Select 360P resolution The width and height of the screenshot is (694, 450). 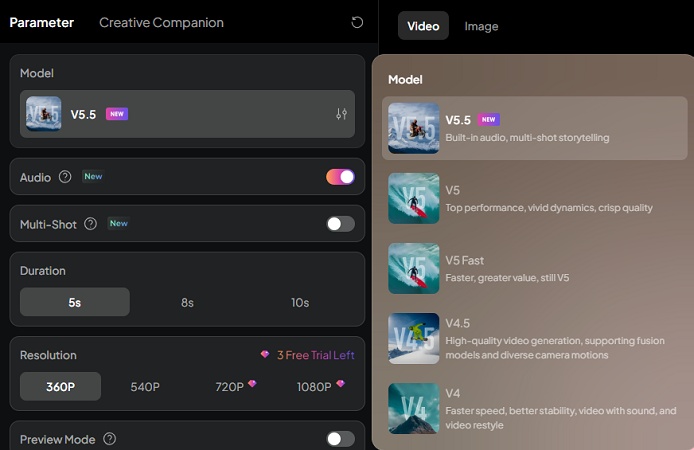coord(60,387)
